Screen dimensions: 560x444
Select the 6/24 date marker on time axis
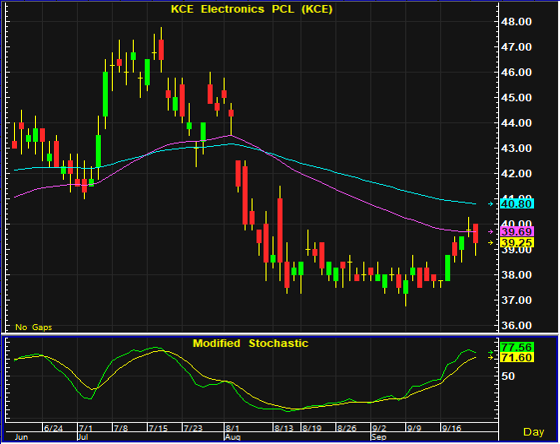tap(53, 428)
